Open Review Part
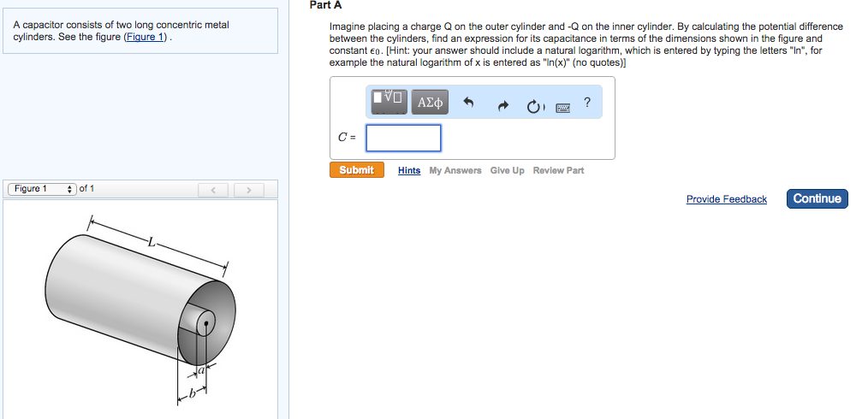Viewport: 868px width, 419px height. tap(558, 171)
